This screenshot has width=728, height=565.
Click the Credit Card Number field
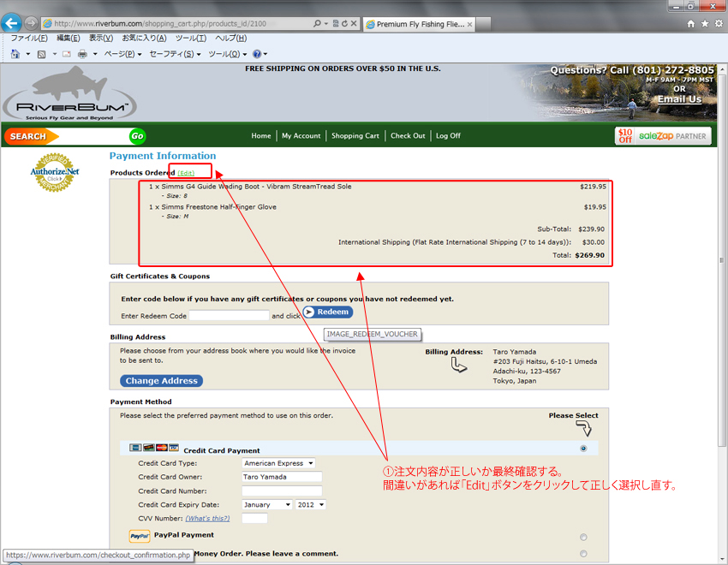click(282, 491)
